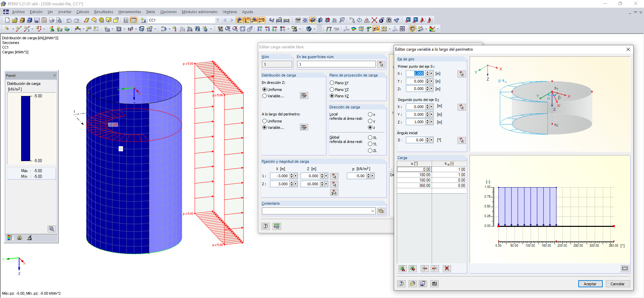Image resolution: width=644 pixels, height=298 pixels.
Task: Open the Archivo menu
Action: (18, 12)
